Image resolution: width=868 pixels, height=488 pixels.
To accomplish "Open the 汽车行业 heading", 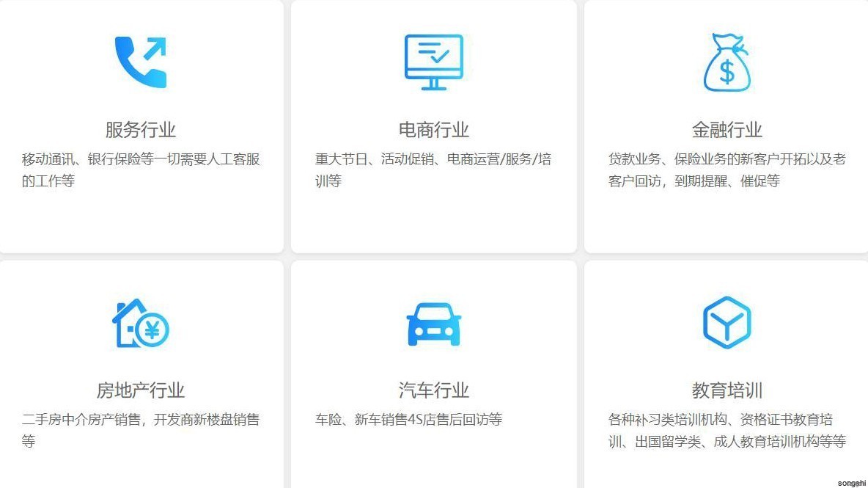I will coord(433,390).
